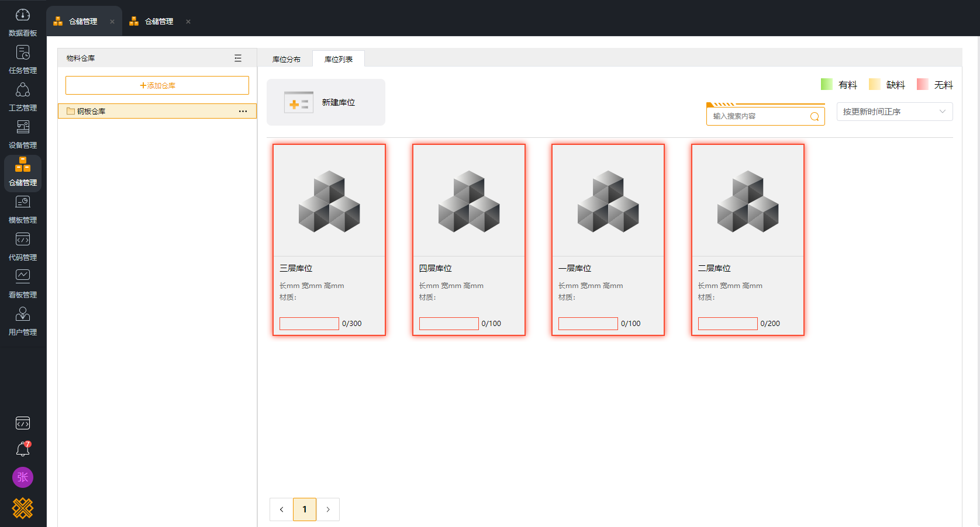
Task: Select the 库位列表 tab
Action: pyautogui.click(x=339, y=59)
